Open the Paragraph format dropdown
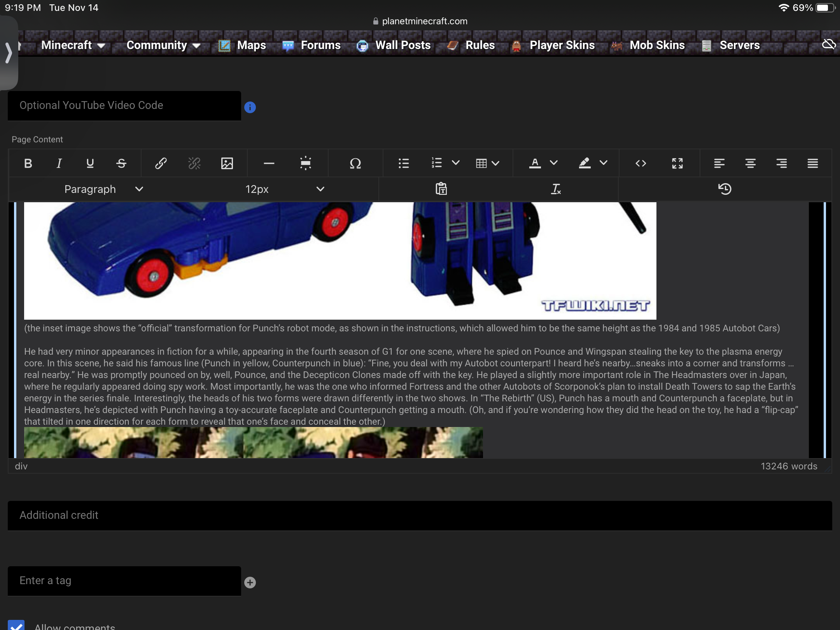This screenshot has width=840, height=630. coord(103,189)
